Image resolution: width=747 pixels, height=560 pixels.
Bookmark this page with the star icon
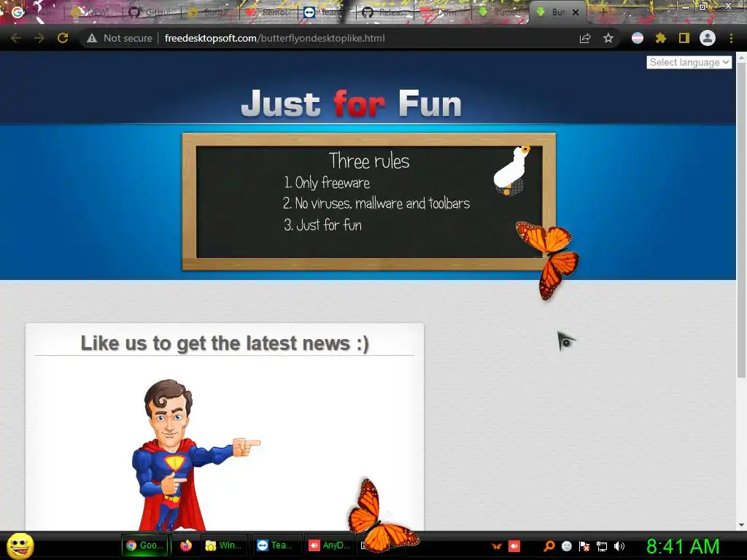click(x=608, y=39)
